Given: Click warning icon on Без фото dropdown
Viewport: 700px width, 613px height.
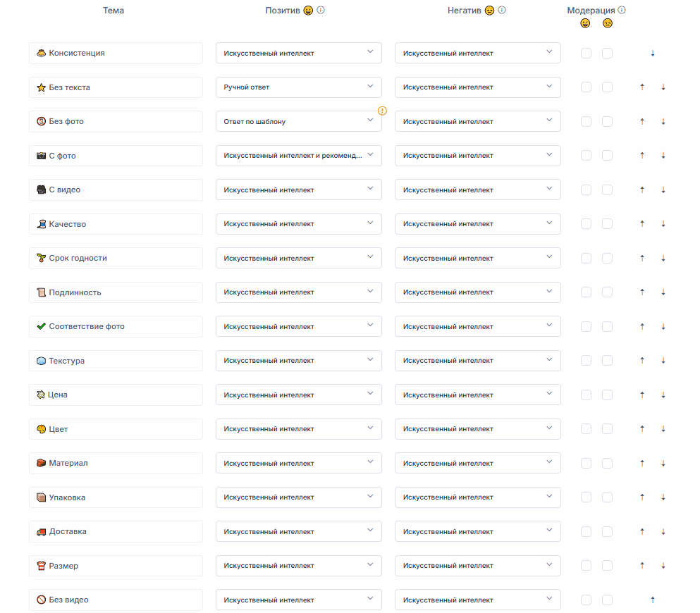Looking at the screenshot, I should [x=382, y=111].
